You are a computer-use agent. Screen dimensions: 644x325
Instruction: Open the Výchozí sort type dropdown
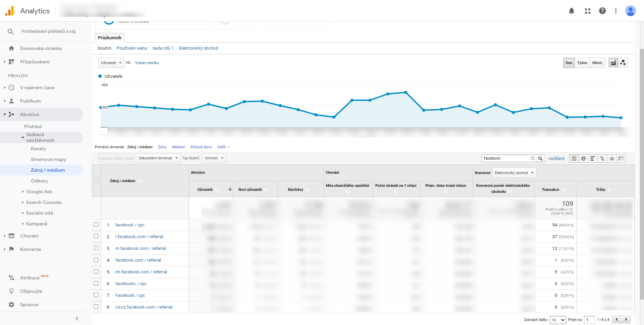pyautogui.click(x=214, y=158)
